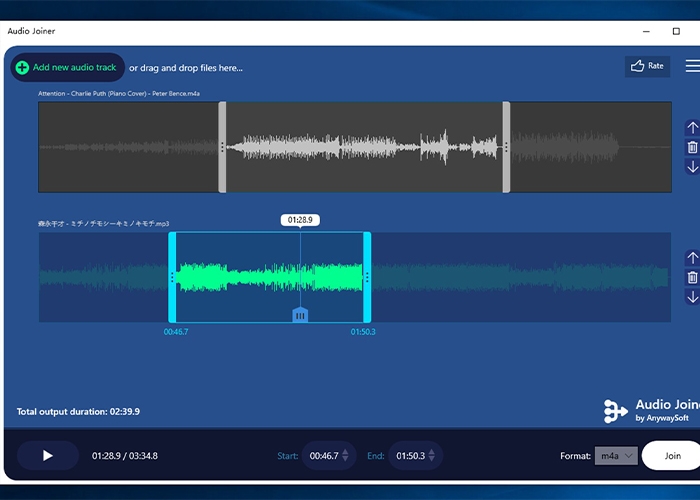The height and width of the screenshot is (500, 700).
Task: Click the 01:28.9 playhead time tooltip
Action: 300,220
